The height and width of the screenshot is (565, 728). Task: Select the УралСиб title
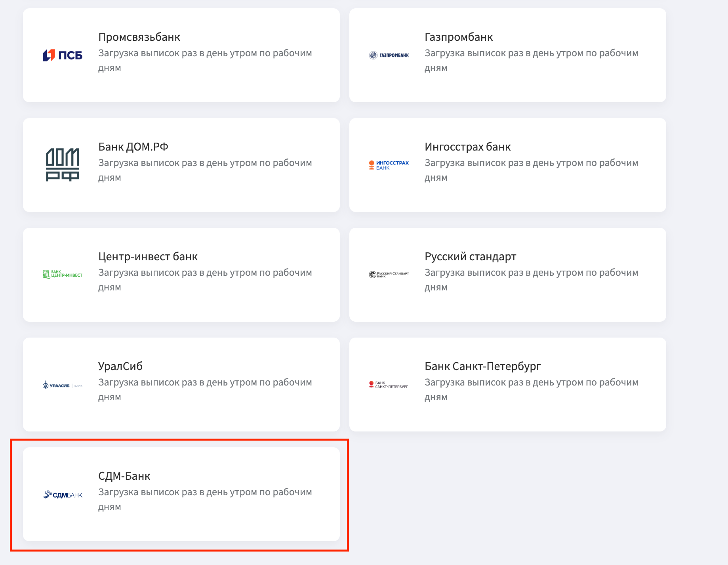click(120, 366)
